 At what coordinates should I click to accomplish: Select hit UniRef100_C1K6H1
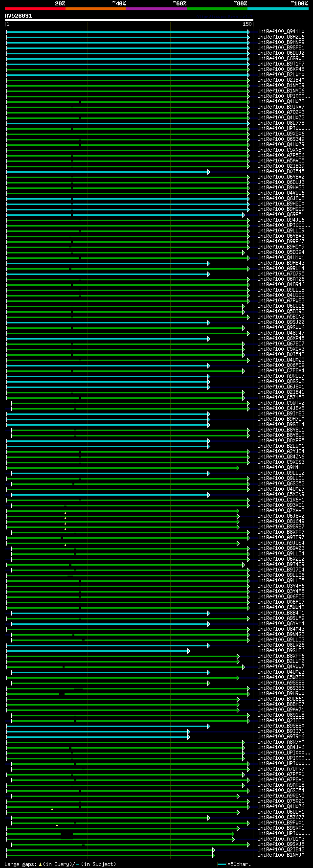coord(281,500)
